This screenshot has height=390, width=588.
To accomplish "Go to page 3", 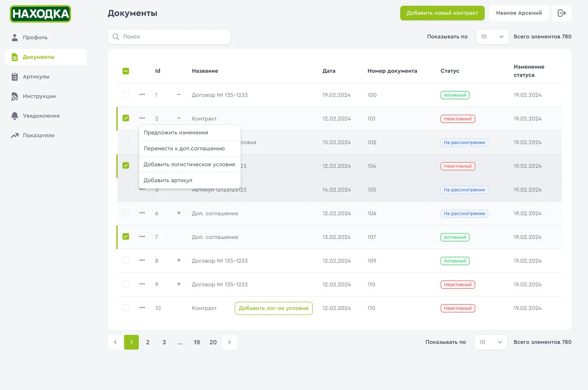I will [x=164, y=342].
